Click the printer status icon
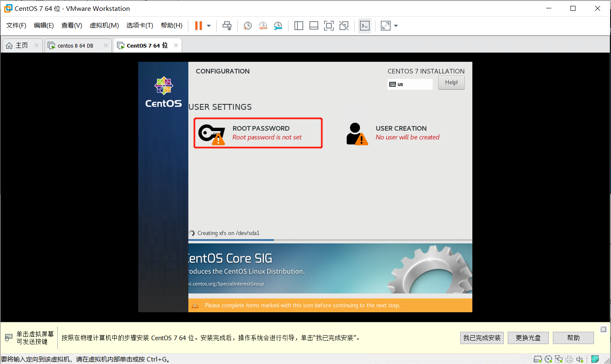This screenshot has width=611, height=364. 569,359
